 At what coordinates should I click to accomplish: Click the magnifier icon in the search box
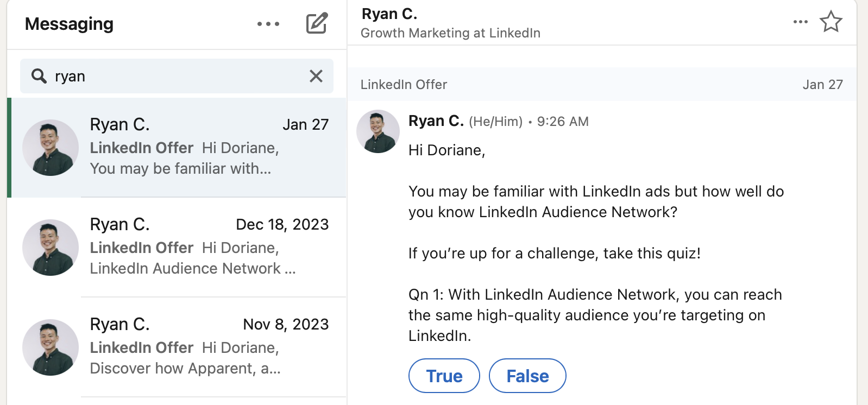tap(39, 76)
